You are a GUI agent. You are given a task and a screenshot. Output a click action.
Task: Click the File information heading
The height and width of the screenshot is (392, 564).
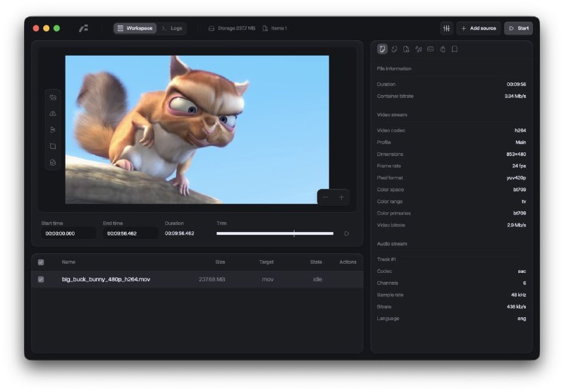394,68
